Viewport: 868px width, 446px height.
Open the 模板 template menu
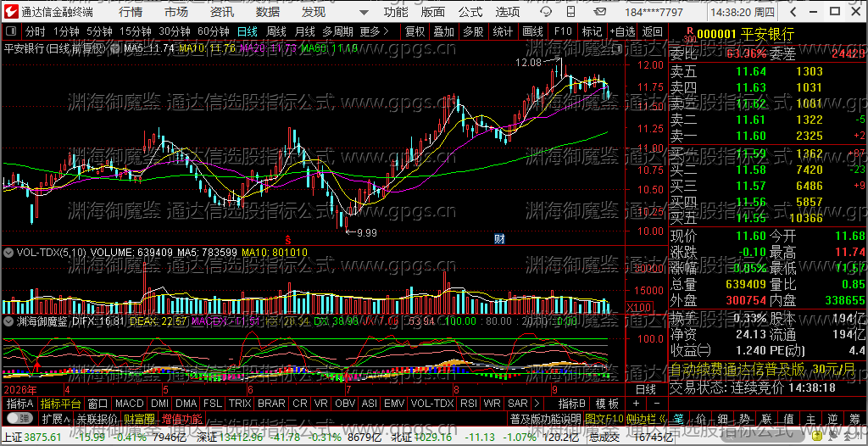[x=607, y=404]
